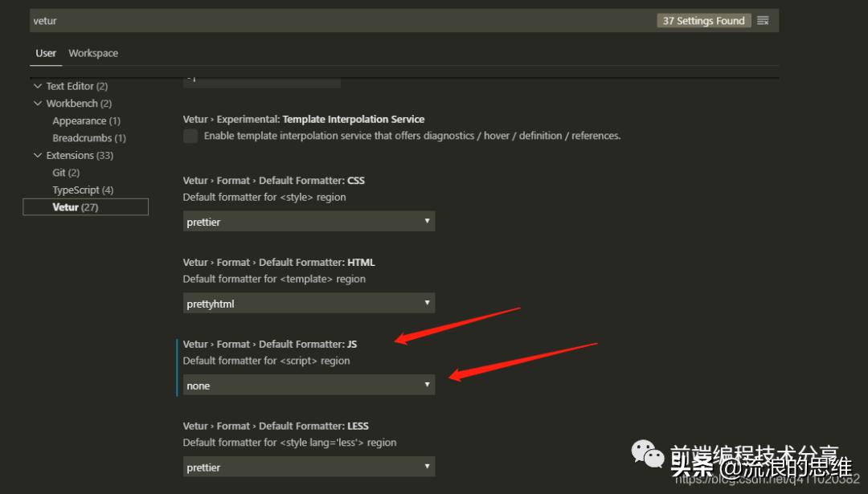This screenshot has width=868, height=494.
Task: Collapse the Workbench tree chevron
Action: (37, 104)
